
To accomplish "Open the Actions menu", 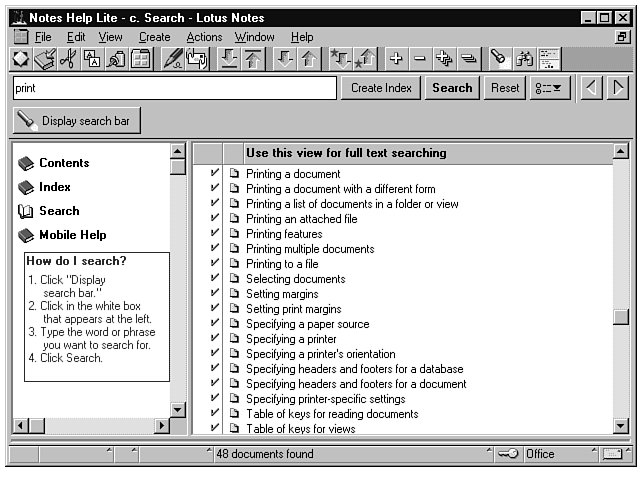I will 204,37.
